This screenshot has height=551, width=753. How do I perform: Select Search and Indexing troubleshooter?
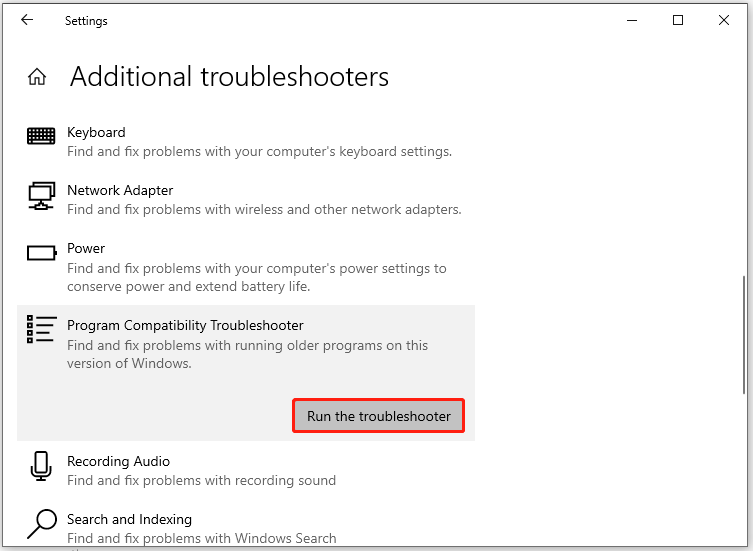[129, 519]
